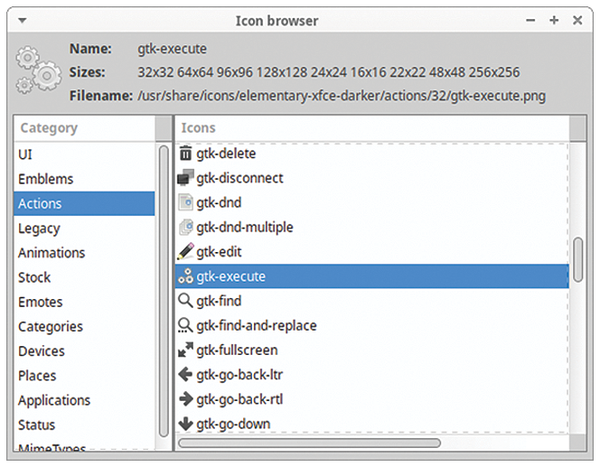
Task: Click the Category column header
Action: click(84, 128)
